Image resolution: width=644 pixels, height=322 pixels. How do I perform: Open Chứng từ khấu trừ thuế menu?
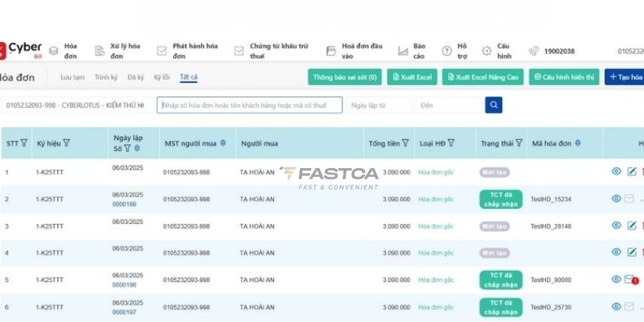[271, 51]
